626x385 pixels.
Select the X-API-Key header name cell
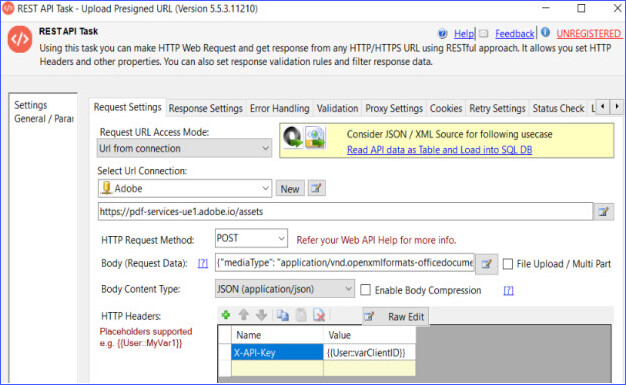click(277, 353)
